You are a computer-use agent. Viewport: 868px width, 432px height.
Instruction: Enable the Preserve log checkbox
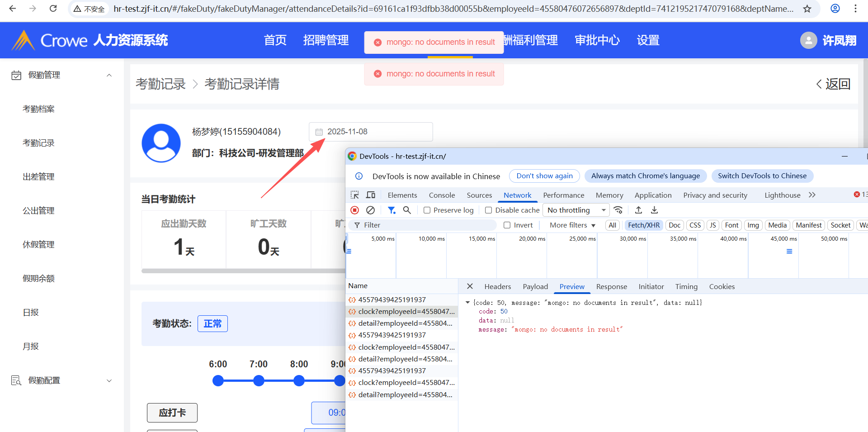427,210
